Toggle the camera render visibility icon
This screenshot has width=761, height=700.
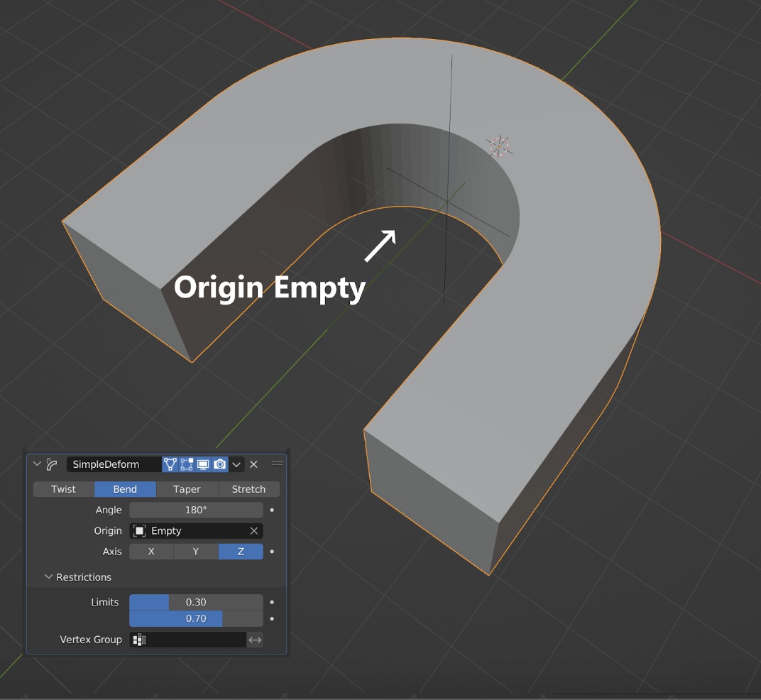pyautogui.click(x=219, y=464)
